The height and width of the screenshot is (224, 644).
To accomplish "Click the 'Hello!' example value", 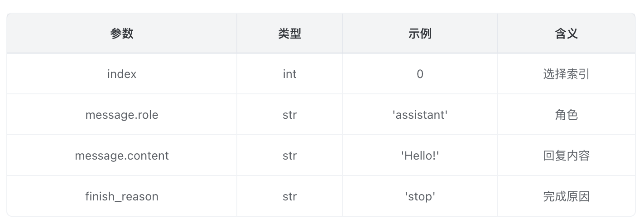I will coord(420,156).
